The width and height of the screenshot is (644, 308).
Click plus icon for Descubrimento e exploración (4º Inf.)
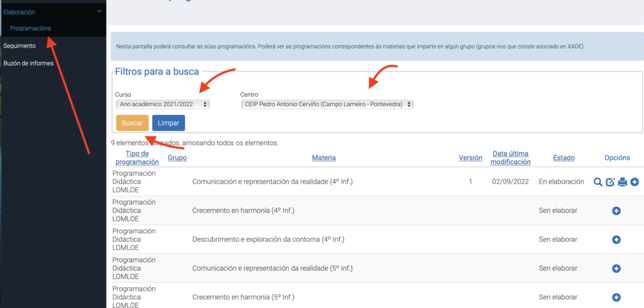[x=616, y=239]
